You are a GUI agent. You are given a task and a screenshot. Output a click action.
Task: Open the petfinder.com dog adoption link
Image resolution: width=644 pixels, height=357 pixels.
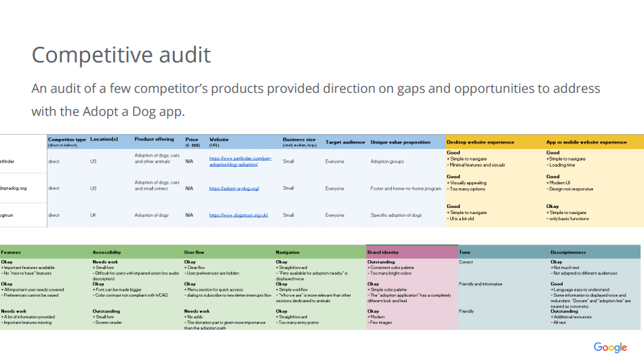coord(240,161)
